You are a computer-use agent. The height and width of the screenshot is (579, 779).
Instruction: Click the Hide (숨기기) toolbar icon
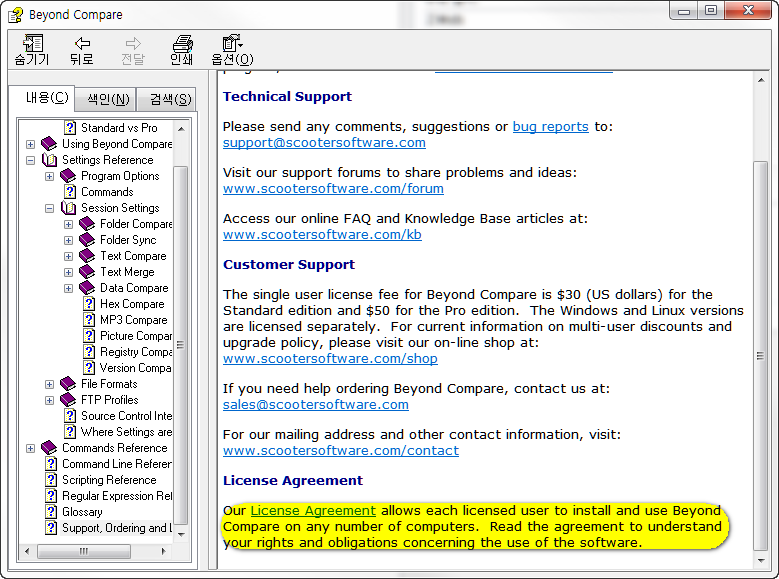point(33,44)
